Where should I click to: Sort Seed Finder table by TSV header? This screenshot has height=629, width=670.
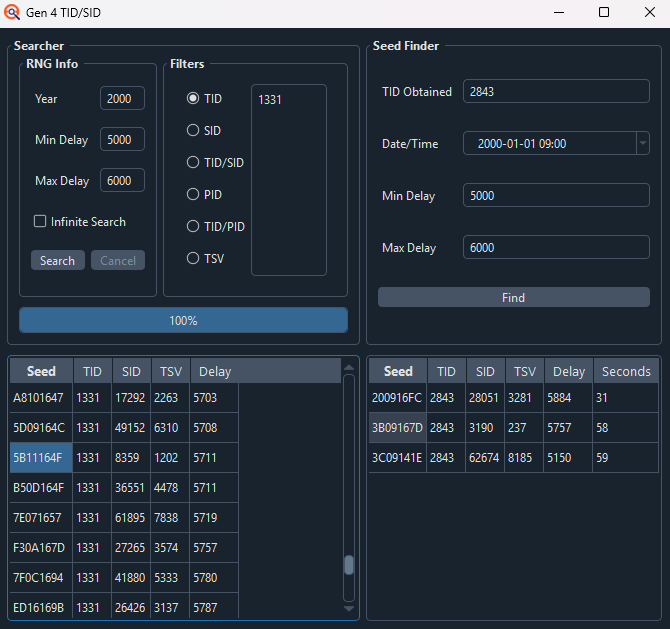(525, 371)
